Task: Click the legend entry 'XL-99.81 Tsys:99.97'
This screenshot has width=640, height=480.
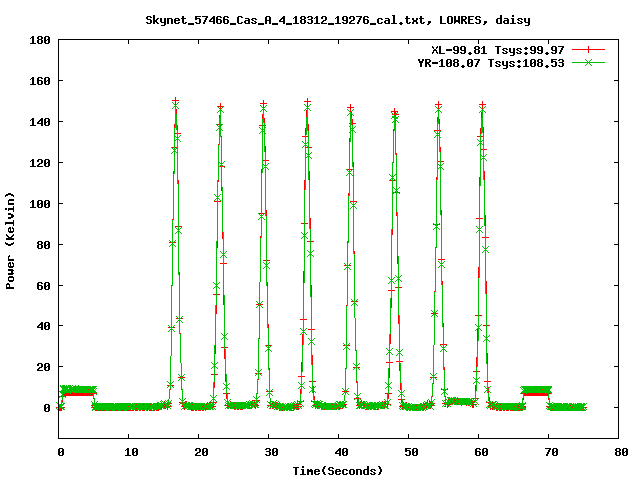Action: [498, 50]
